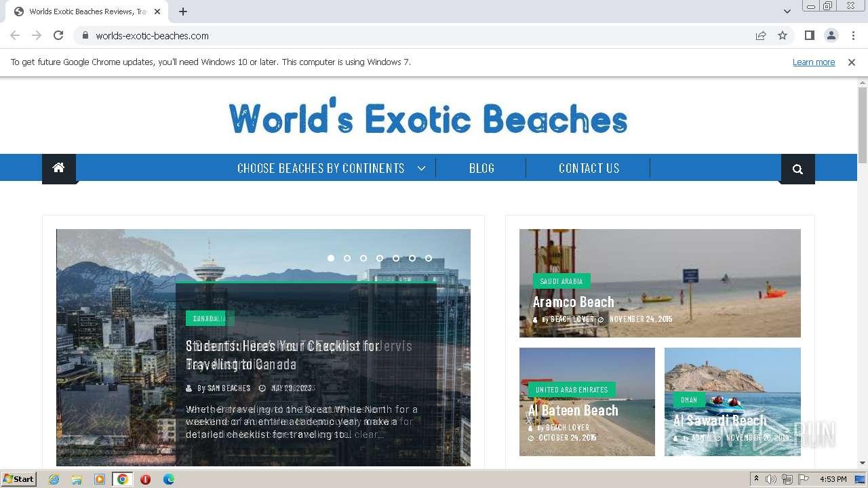
Task: Open Chrome three-dot menu
Action: click(853, 35)
